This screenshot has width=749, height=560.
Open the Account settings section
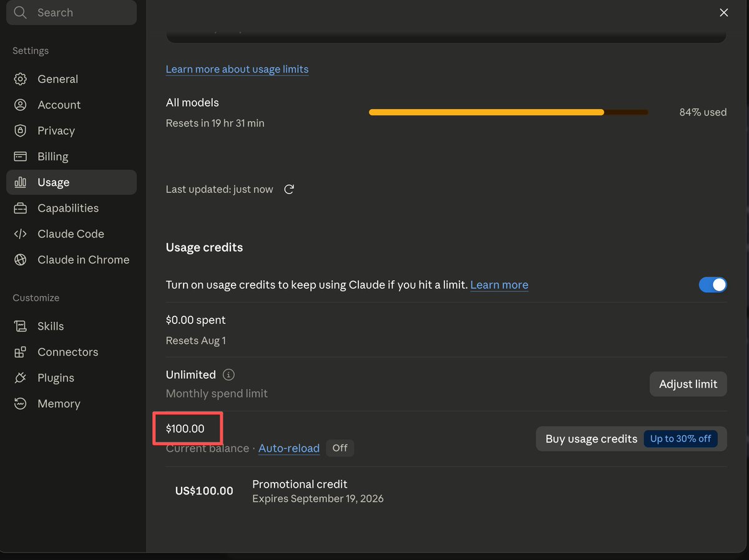click(x=71, y=105)
